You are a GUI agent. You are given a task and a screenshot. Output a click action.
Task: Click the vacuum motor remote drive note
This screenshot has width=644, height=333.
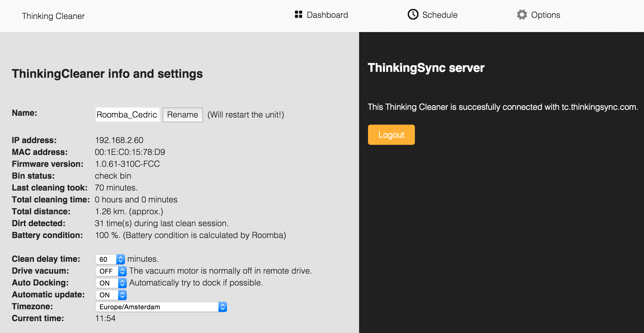coord(221,271)
